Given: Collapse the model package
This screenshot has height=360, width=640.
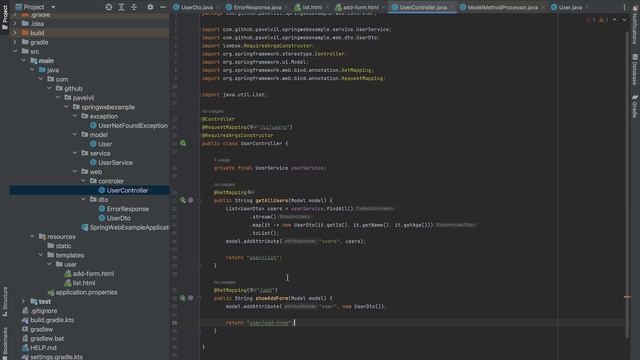Looking at the screenshot, I should [75, 135].
